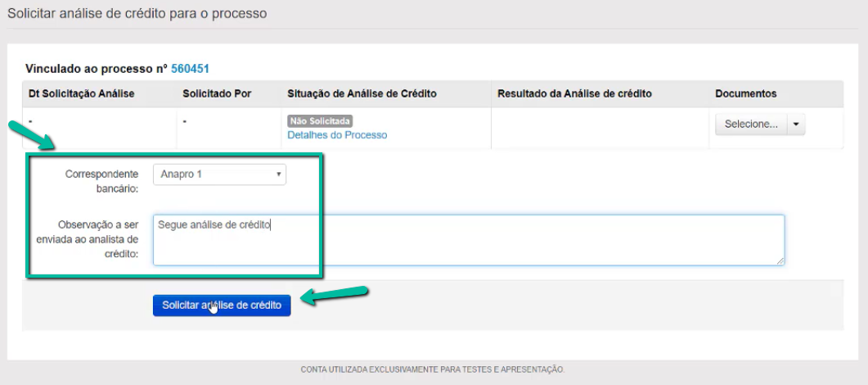Click the dash under Solicitado Por
The image size is (868, 385).
point(185,121)
